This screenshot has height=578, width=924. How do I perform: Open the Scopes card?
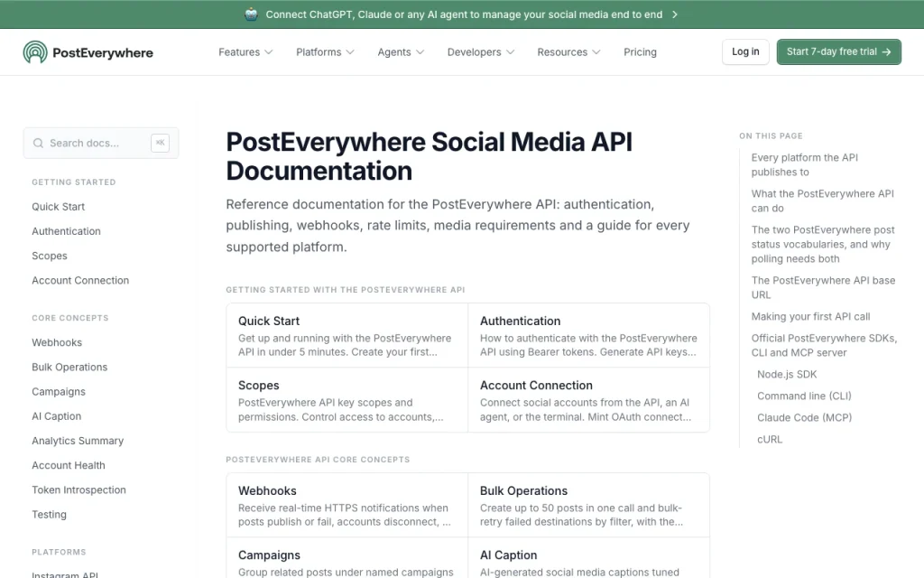[x=347, y=400]
